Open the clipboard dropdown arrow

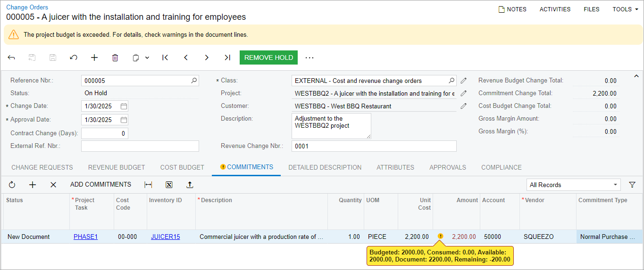click(x=147, y=57)
